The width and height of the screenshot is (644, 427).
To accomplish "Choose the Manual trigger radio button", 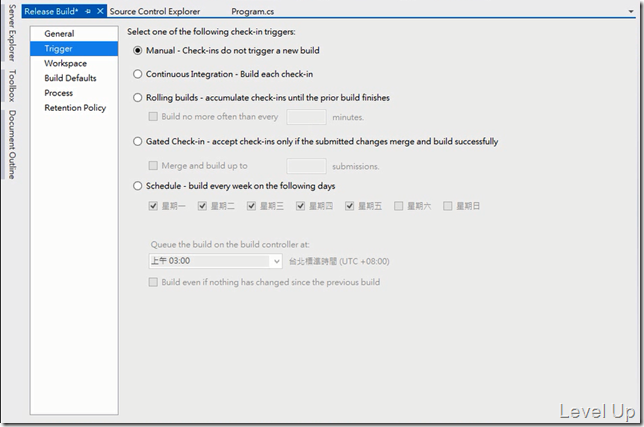I will click(138, 51).
